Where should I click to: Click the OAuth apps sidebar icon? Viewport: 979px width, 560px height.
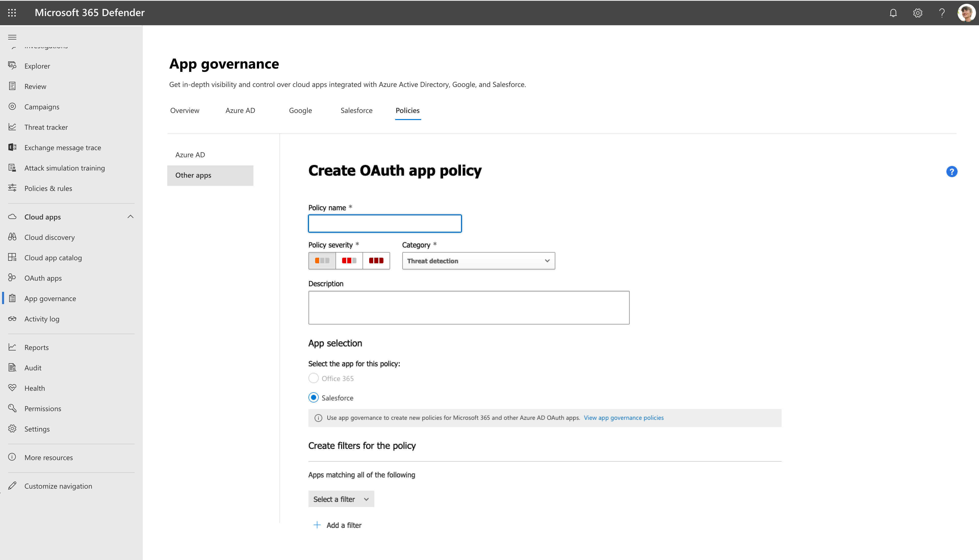tap(11, 278)
